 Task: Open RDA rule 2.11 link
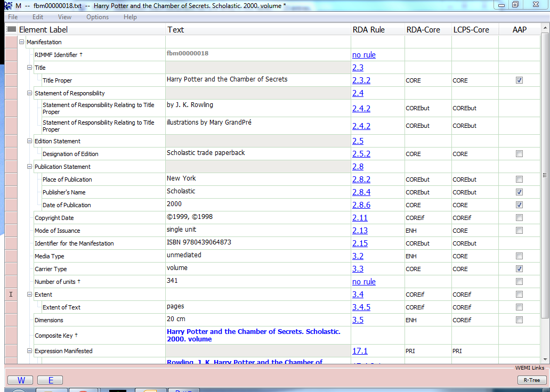(x=360, y=218)
